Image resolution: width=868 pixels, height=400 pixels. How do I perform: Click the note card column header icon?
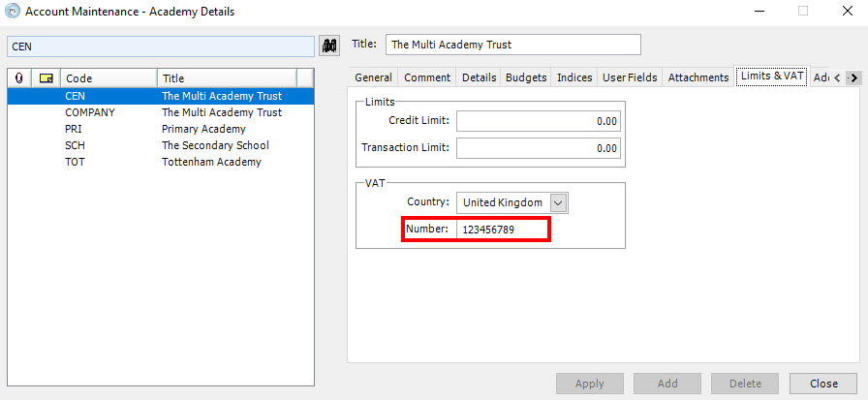click(46, 77)
